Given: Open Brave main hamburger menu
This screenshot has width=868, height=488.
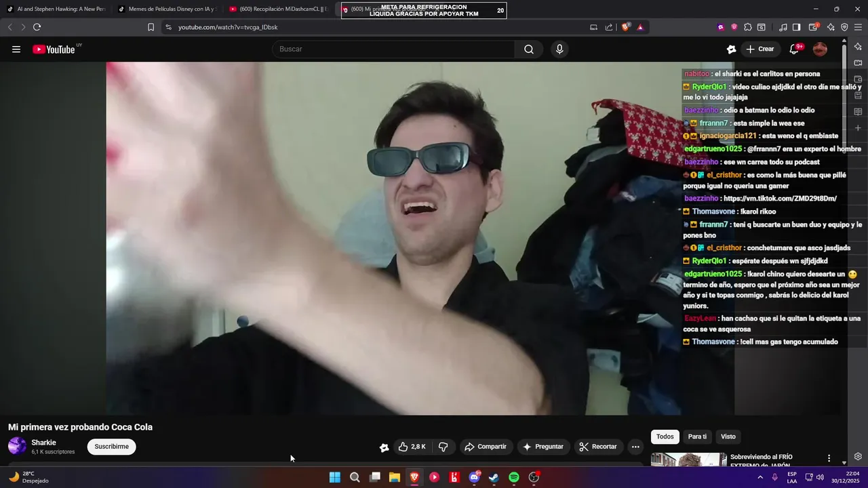Looking at the screenshot, I should [x=859, y=27].
